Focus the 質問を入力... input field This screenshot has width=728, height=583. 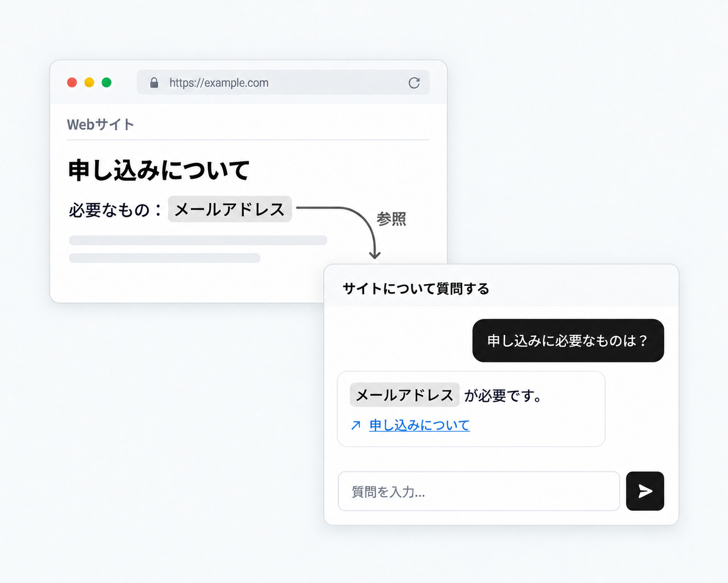479,491
